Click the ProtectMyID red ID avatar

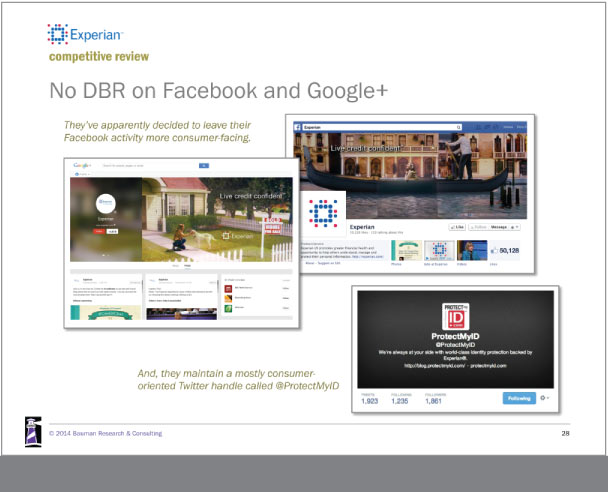(455, 316)
